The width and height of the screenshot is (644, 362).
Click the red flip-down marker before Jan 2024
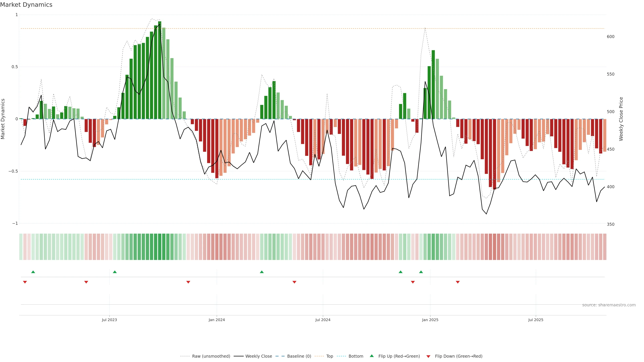coord(188,282)
